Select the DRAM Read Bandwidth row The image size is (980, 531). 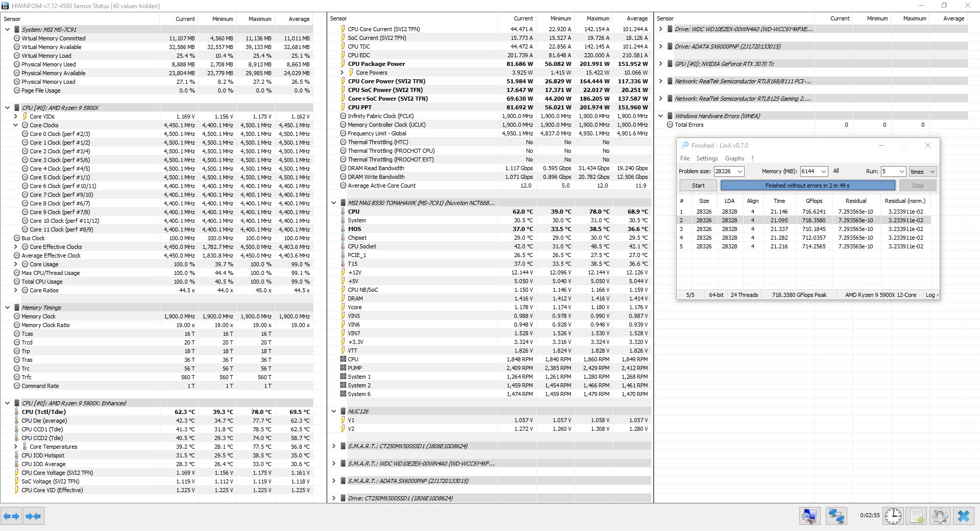coord(490,168)
